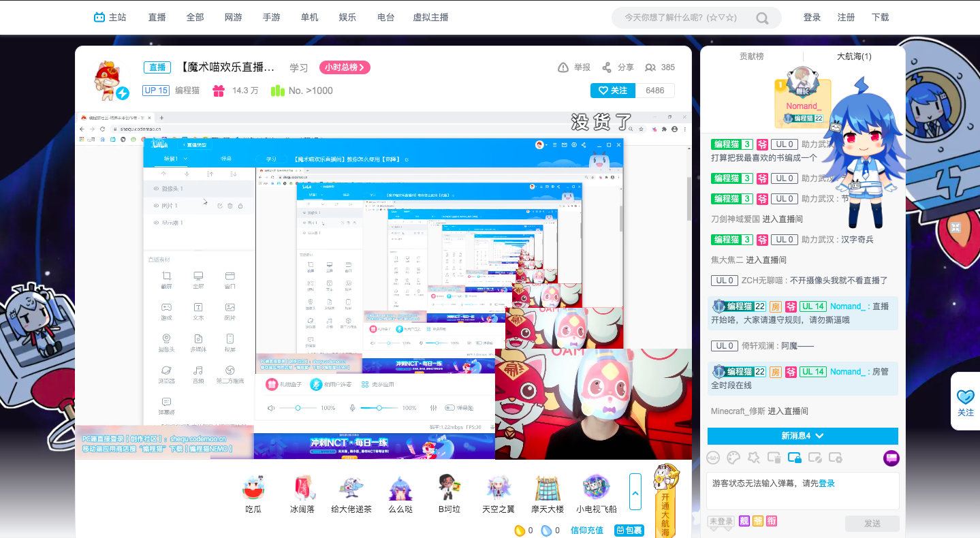Open the 手游 category in navigation
The width and height of the screenshot is (980, 538).
click(272, 18)
